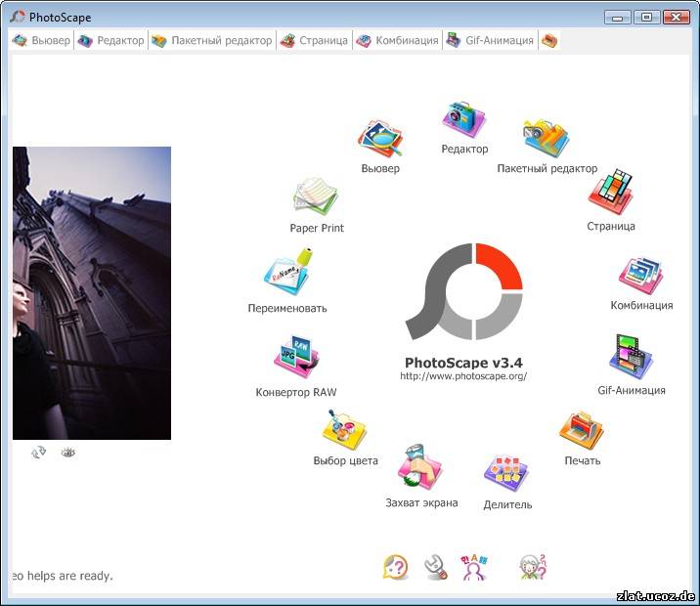
Task: Open Gif-Анимация circle icon
Action: coord(631,358)
